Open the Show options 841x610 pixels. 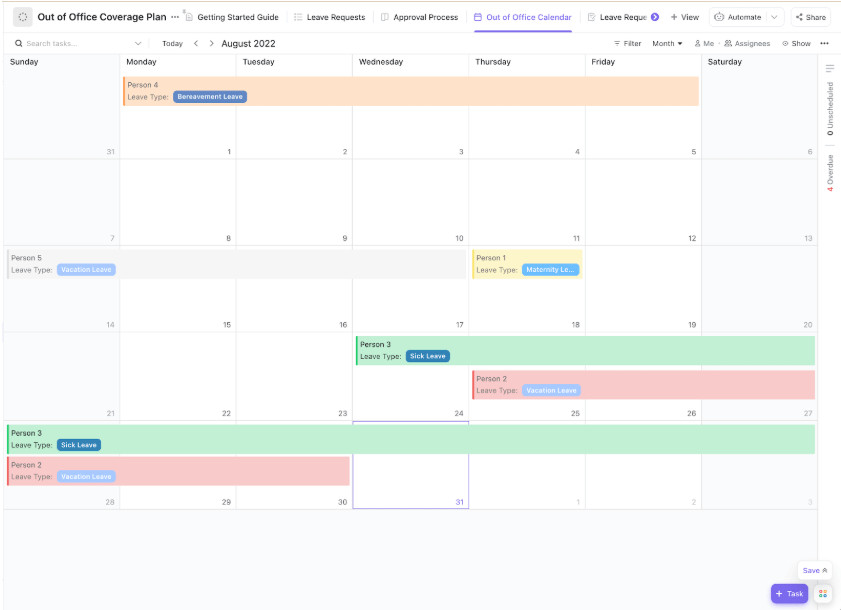point(796,43)
